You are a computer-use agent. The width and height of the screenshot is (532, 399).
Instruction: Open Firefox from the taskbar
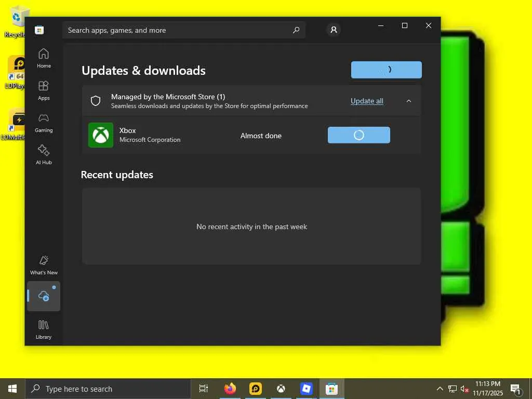(230, 389)
